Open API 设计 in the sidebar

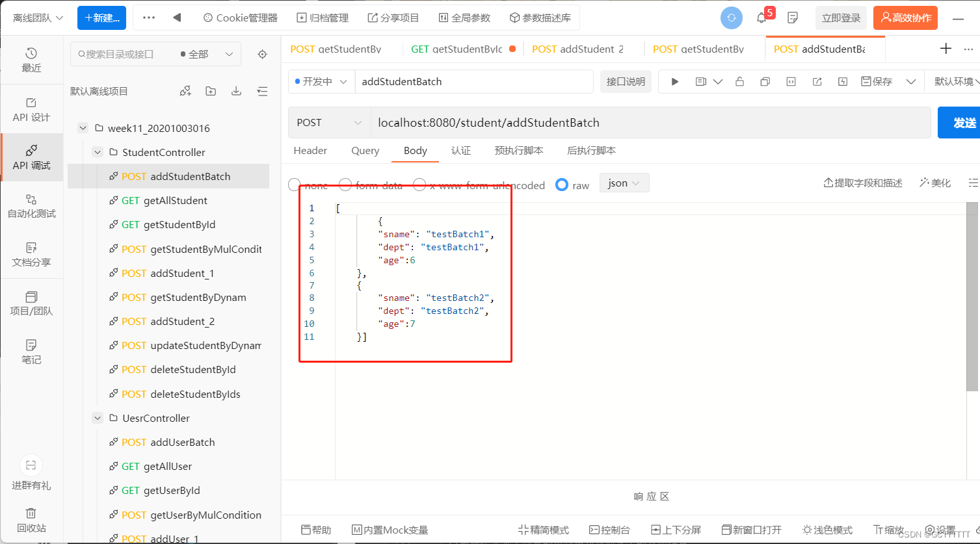coord(31,109)
